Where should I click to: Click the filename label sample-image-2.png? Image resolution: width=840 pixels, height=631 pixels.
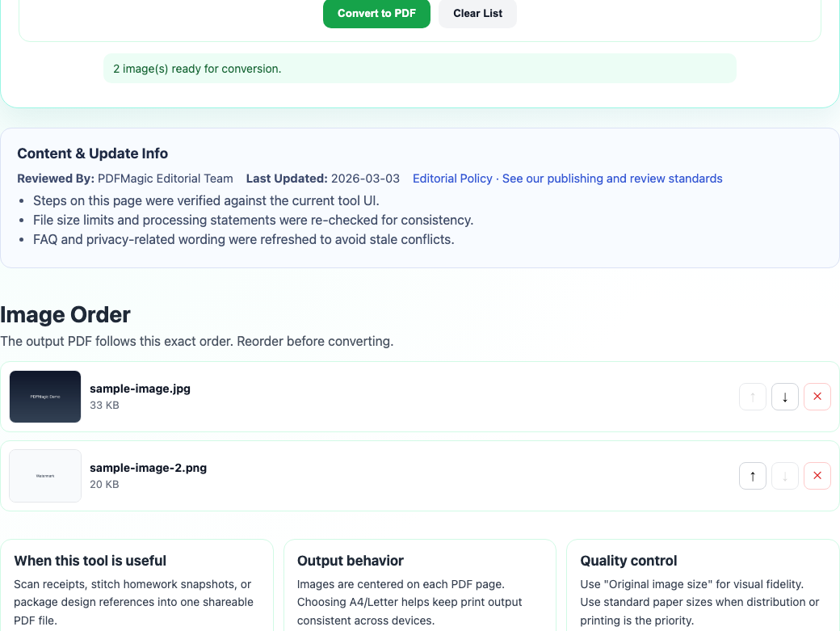(x=148, y=468)
